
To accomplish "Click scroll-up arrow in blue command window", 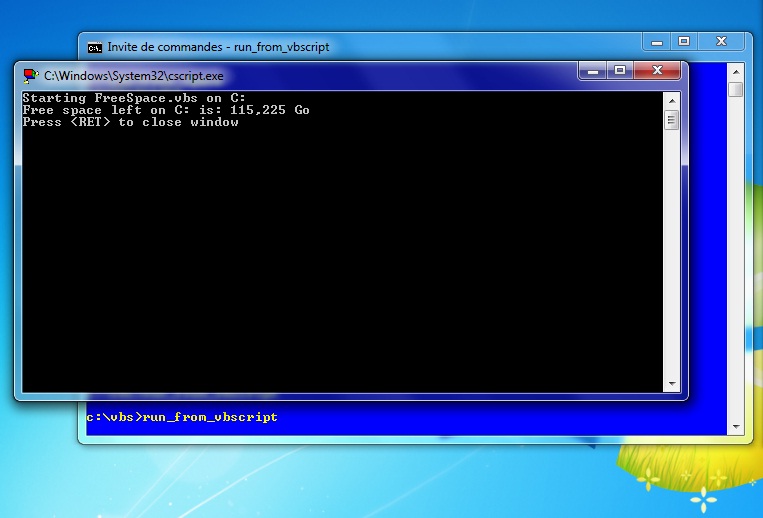I will pyautogui.click(x=736, y=70).
